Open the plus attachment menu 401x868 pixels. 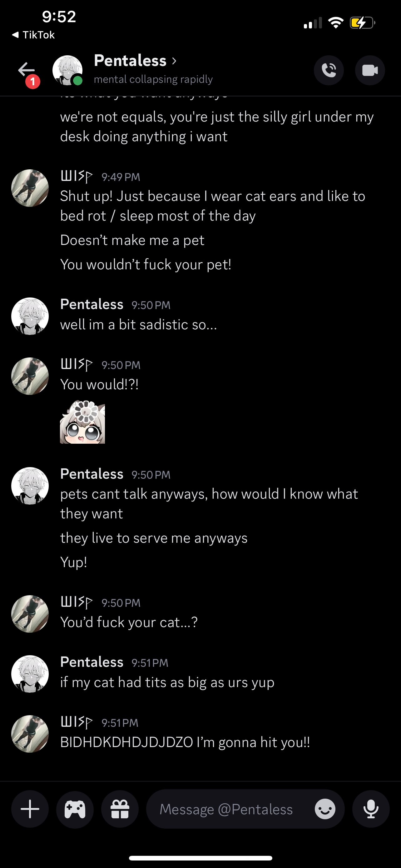click(30, 809)
